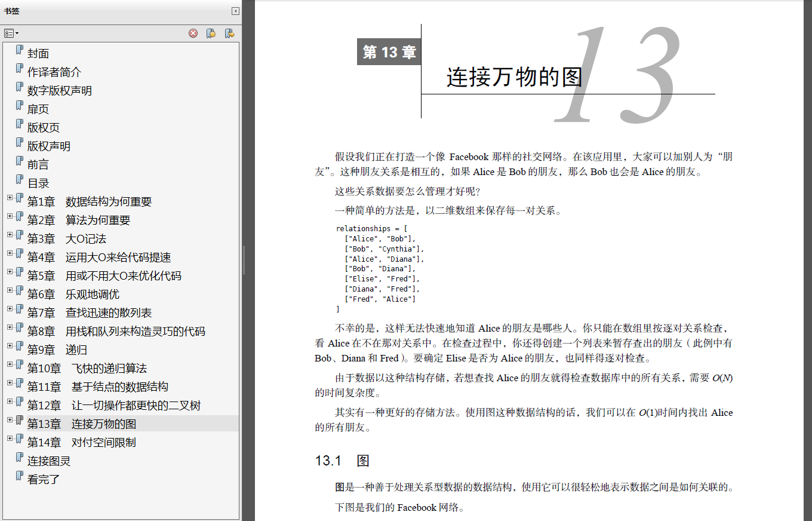812x521 pixels.
Task: Go to bookmark 第12章 让一切操作都更快的二叉树
Action: 114,406
